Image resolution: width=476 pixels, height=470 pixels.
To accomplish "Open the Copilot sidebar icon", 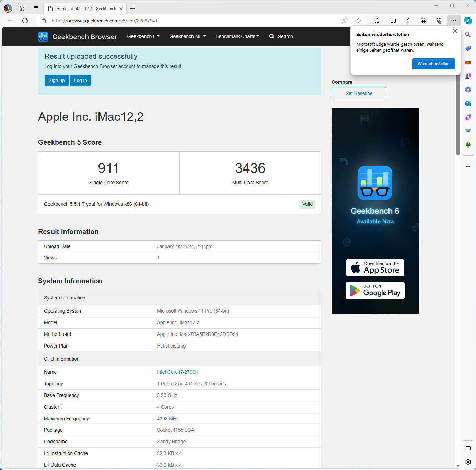I will [x=468, y=21].
